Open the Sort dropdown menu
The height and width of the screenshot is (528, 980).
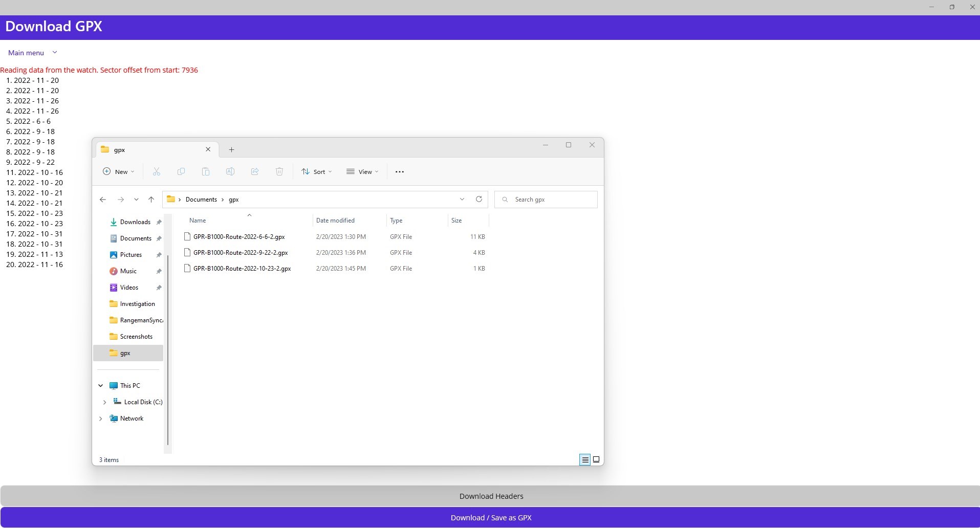click(317, 172)
